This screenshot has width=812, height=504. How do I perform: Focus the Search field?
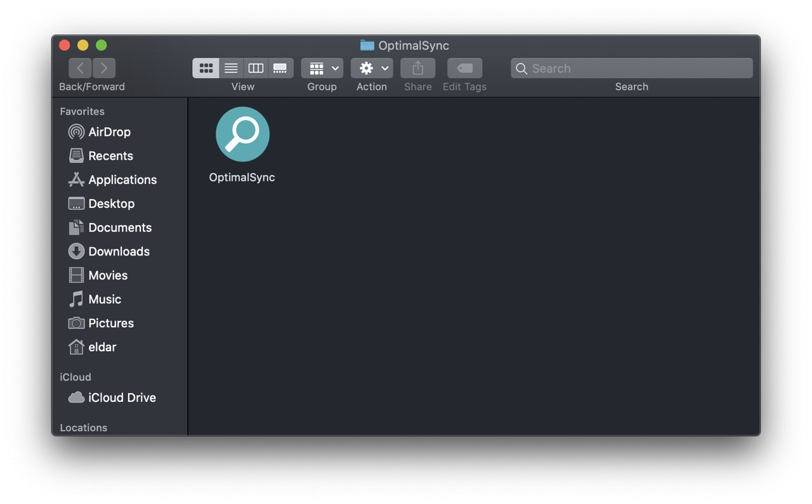632,68
